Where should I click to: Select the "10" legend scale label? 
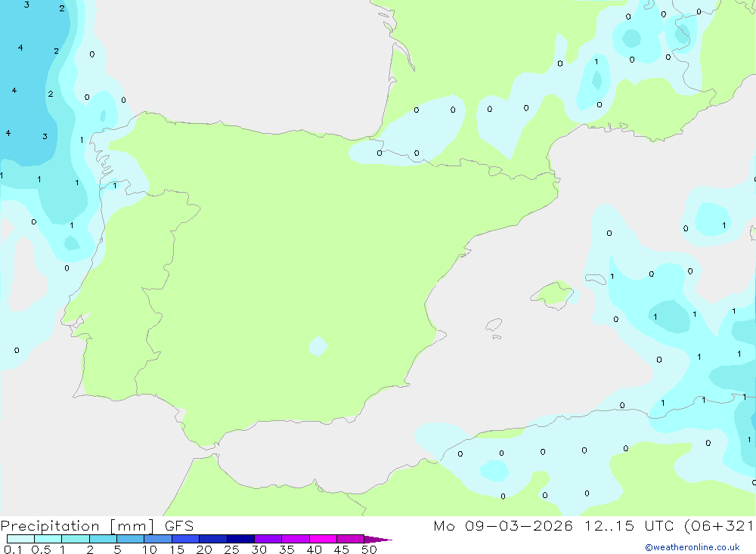[x=150, y=549]
